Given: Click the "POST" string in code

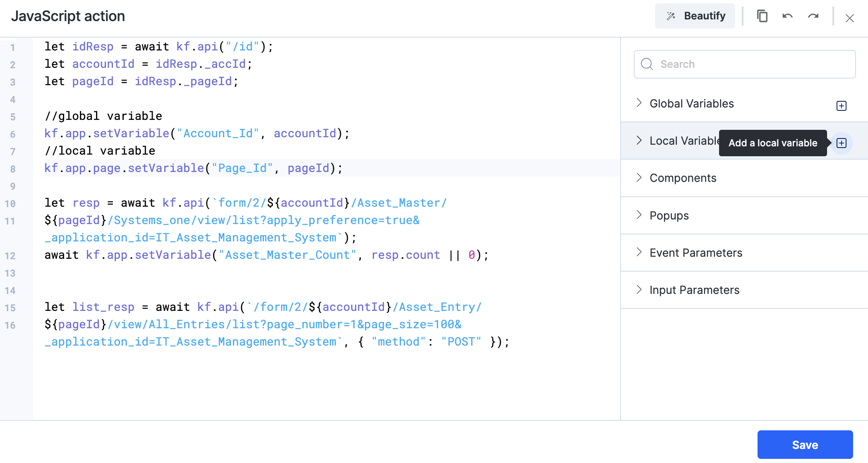Looking at the screenshot, I should click(461, 341).
